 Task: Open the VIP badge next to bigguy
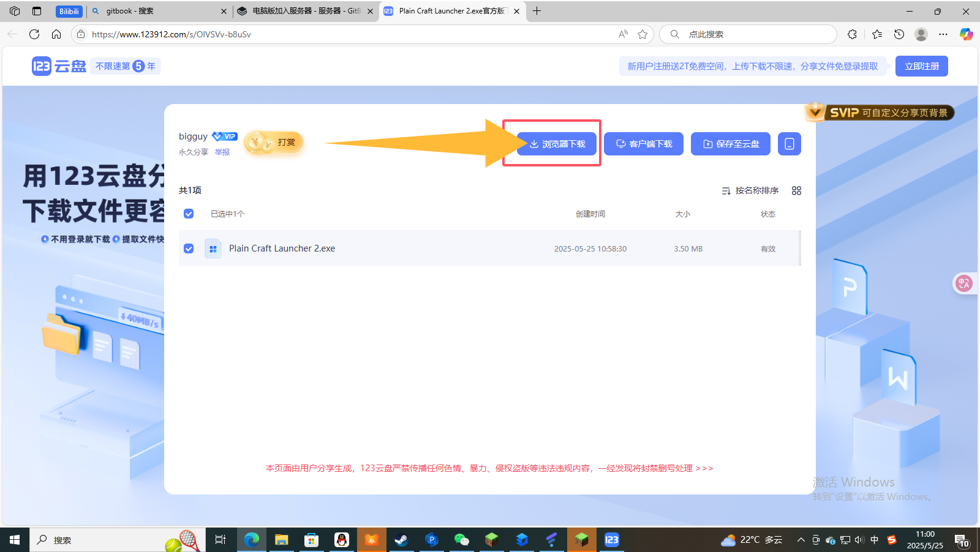click(225, 136)
